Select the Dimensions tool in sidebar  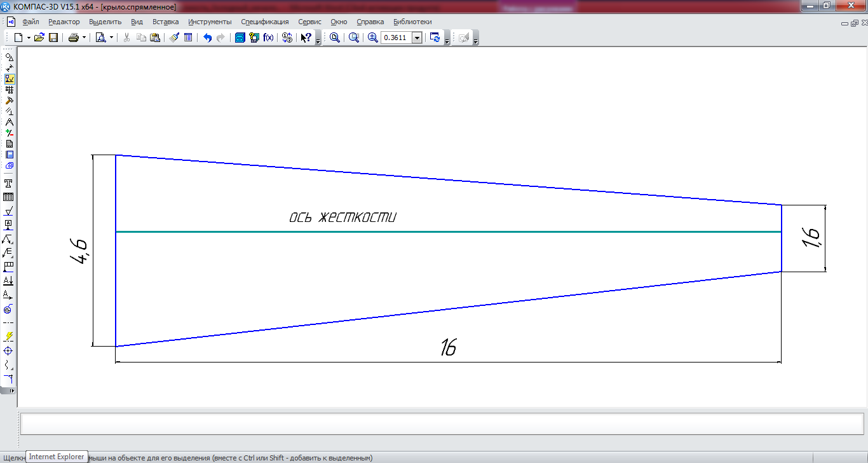9,68
